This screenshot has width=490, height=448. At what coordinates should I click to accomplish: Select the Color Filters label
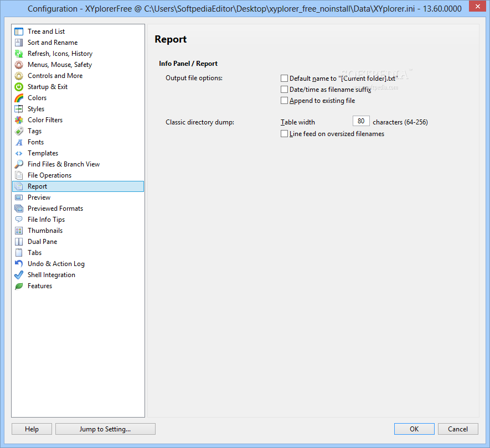[x=45, y=120]
